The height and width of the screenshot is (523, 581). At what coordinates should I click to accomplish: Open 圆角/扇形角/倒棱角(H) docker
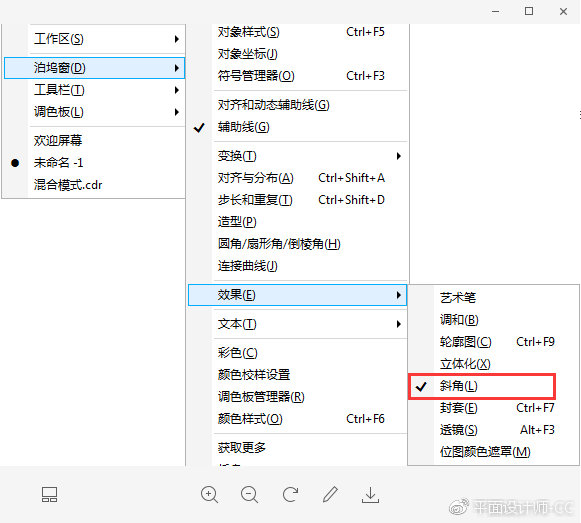point(298,244)
